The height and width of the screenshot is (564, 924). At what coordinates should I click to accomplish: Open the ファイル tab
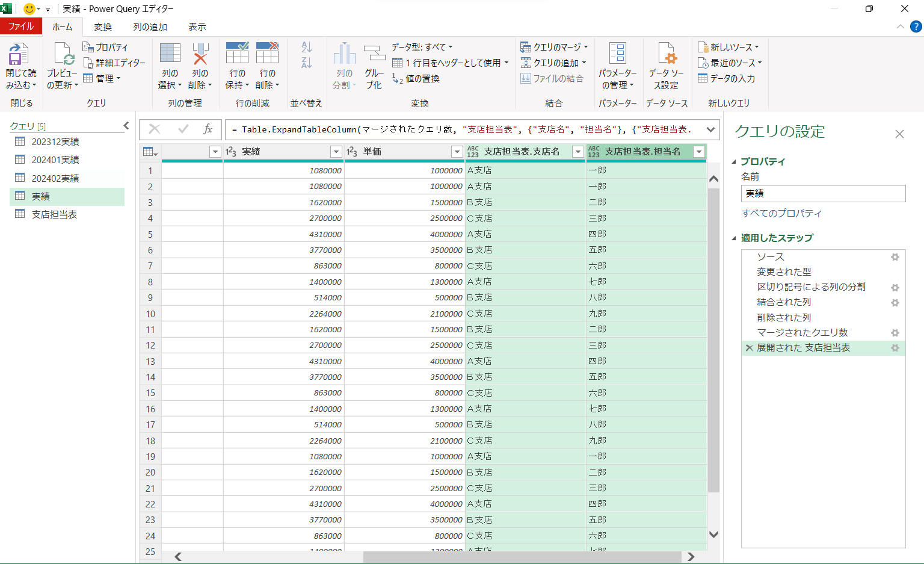(21, 26)
